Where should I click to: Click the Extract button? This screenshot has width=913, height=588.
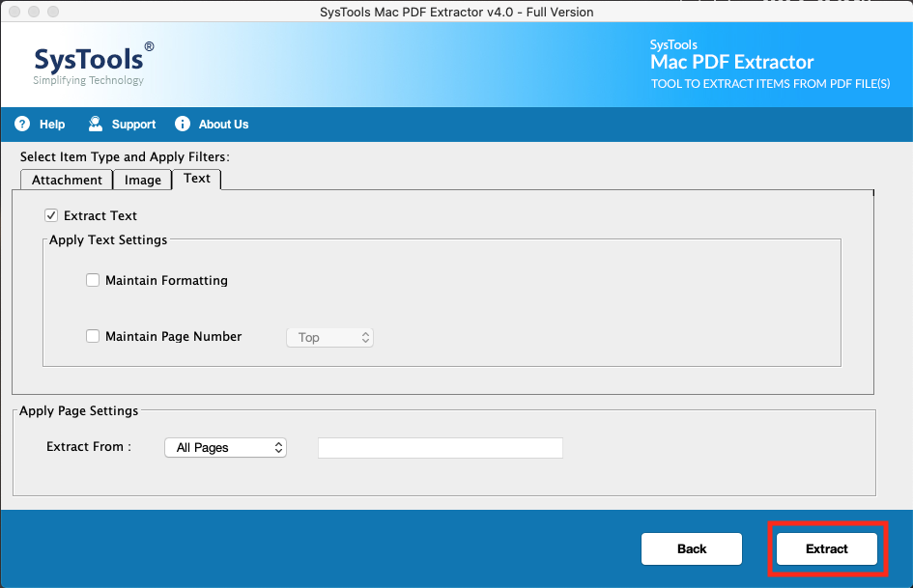point(827,548)
